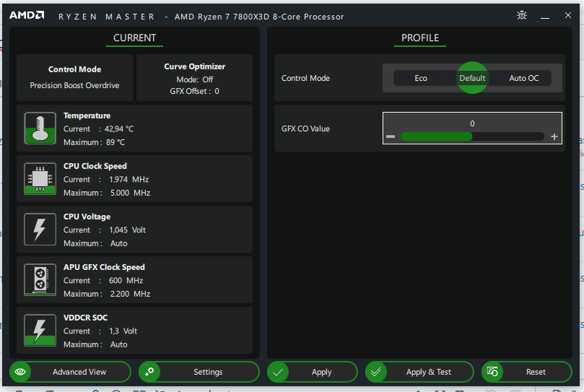Screen dimensions: 584x392
Task: Click temperature maximum '89 °C'
Action: point(115,142)
